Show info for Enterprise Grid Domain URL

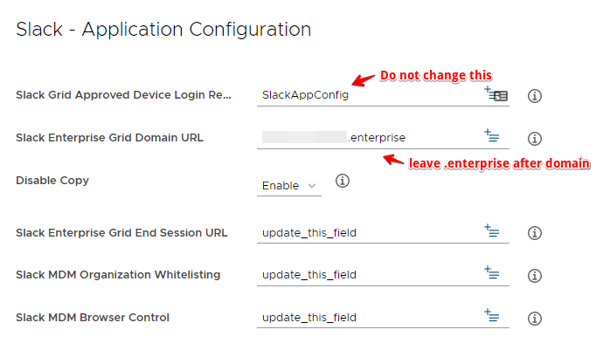(536, 138)
